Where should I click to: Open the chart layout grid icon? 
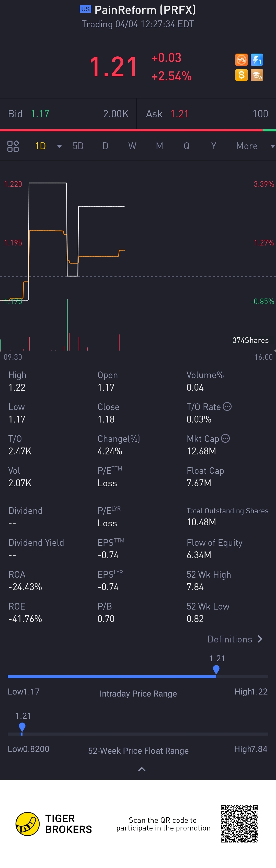click(x=13, y=146)
